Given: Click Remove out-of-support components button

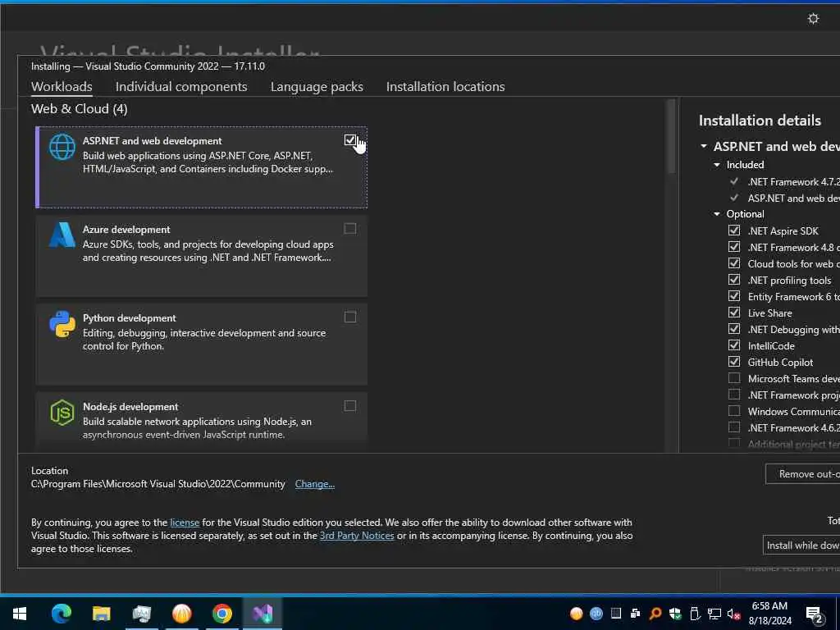Looking at the screenshot, I should (x=802, y=474).
